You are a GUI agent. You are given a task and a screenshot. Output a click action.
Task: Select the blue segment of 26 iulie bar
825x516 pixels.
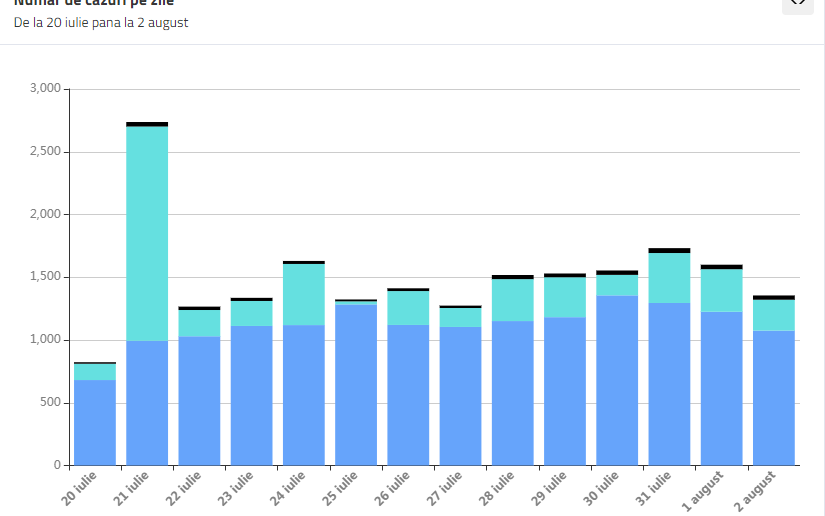(x=408, y=395)
